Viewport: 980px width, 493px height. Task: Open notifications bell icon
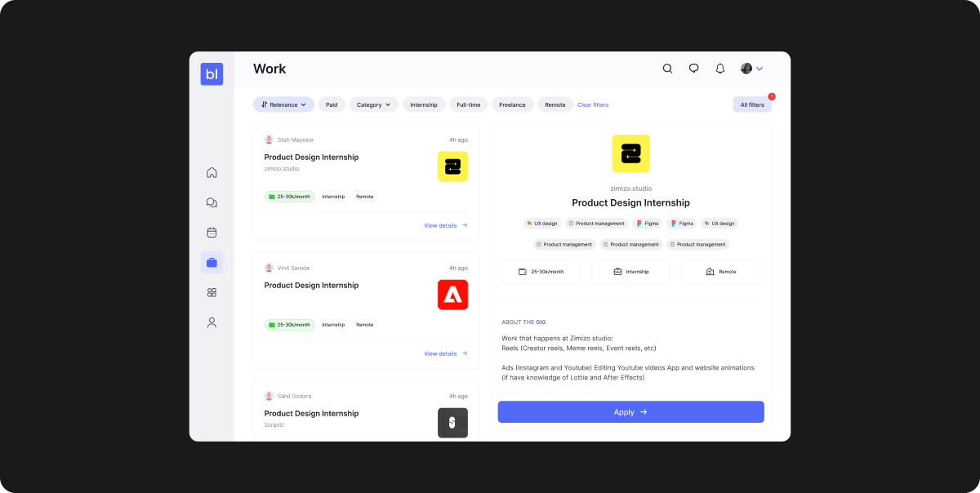tap(719, 69)
